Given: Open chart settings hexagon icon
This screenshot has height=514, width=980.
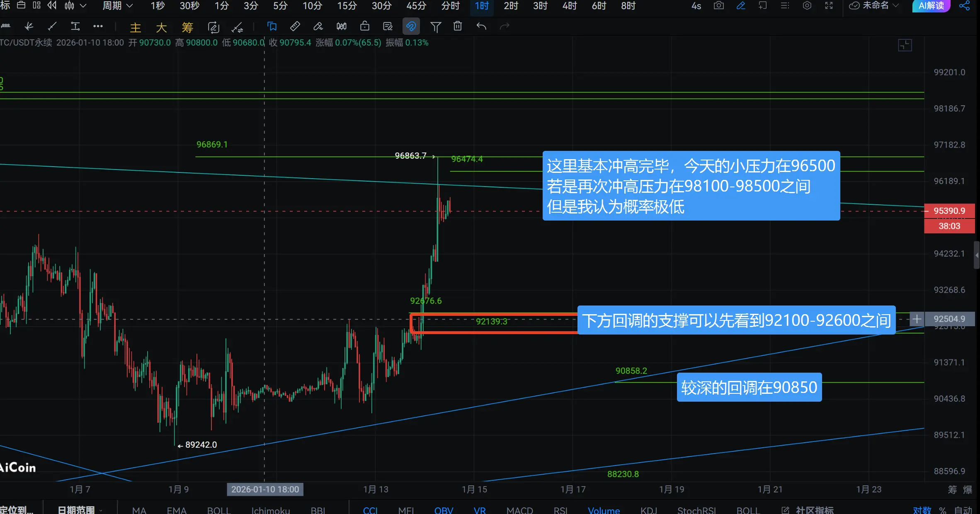Looking at the screenshot, I should 807,6.
